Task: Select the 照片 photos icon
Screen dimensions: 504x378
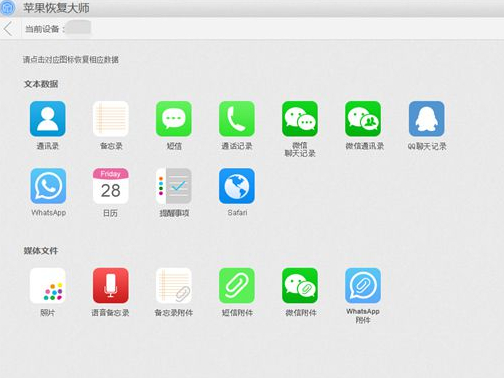Action: [x=48, y=286]
